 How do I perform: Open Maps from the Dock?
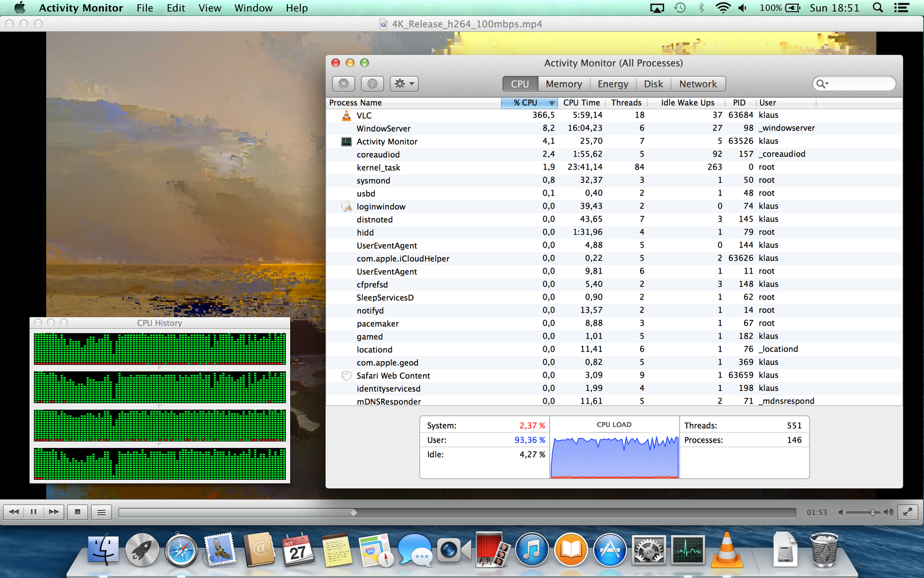(376, 550)
